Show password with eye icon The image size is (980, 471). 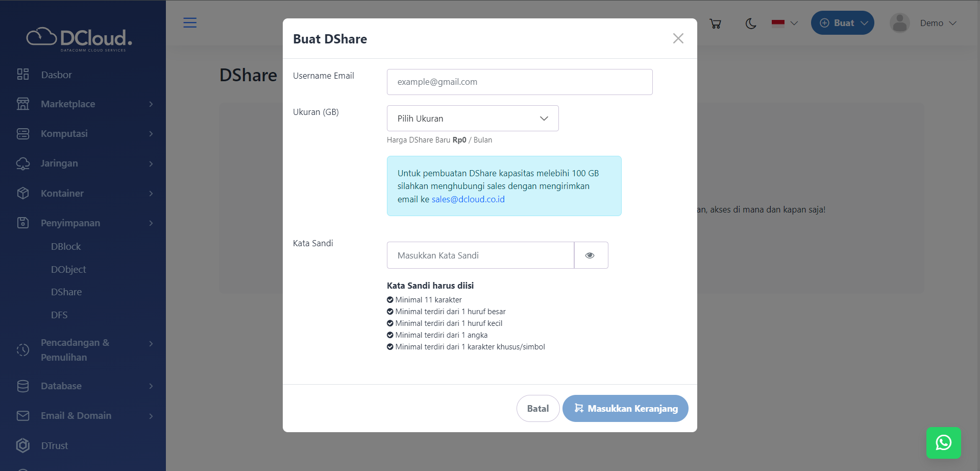[x=590, y=255]
